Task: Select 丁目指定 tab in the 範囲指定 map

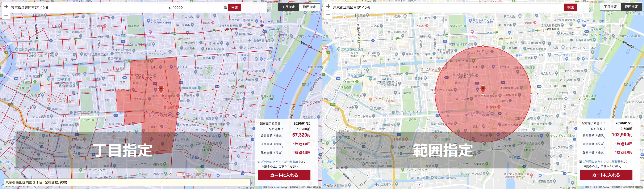Action: tap(611, 7)
